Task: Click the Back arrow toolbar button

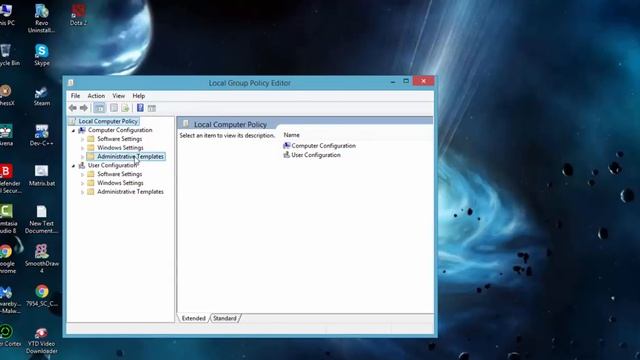Action: [73, 108]
